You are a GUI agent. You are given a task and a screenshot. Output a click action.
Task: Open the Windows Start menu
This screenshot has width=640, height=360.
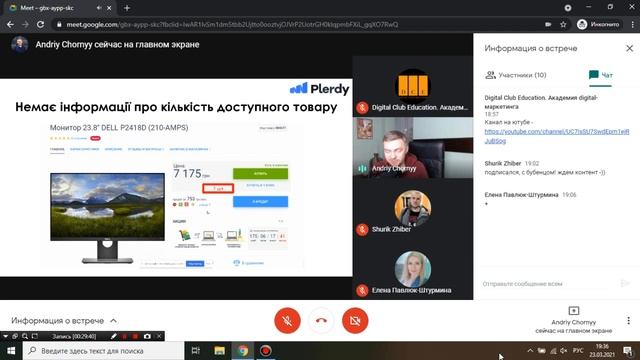[11, 351]
